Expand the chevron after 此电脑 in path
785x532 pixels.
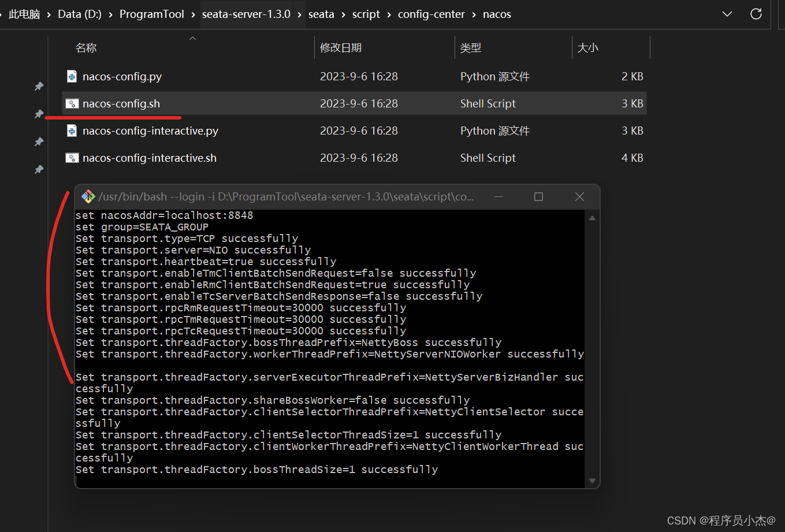[x=49, y=14]
